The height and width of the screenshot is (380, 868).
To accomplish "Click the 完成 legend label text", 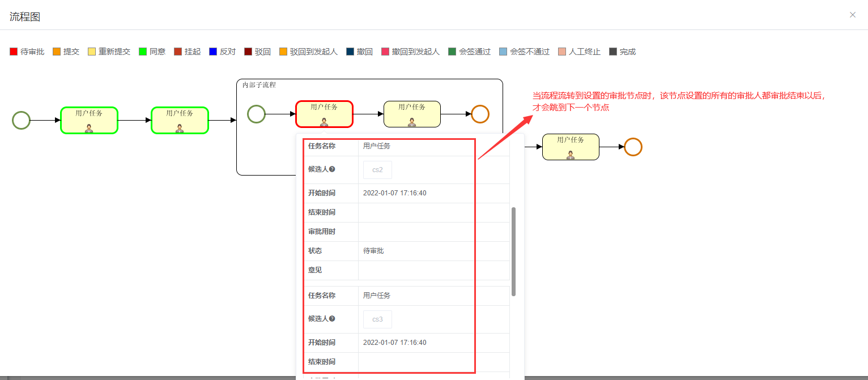I will tap(628, 52).
